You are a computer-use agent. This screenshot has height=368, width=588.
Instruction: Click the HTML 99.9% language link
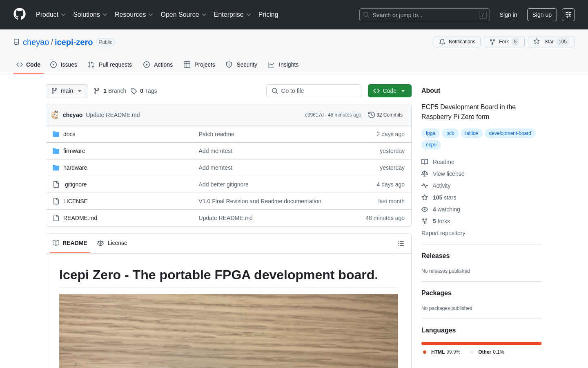coord(441,352)
